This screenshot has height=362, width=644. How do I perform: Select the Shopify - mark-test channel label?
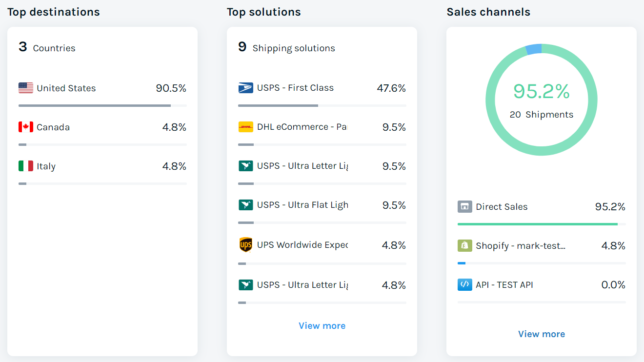coord(521,246)
